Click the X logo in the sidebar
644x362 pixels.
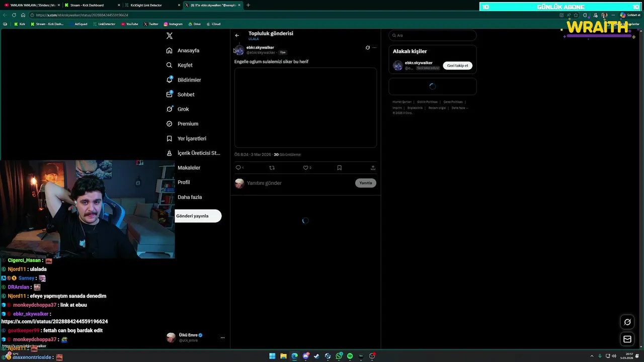tap(170, 36)
